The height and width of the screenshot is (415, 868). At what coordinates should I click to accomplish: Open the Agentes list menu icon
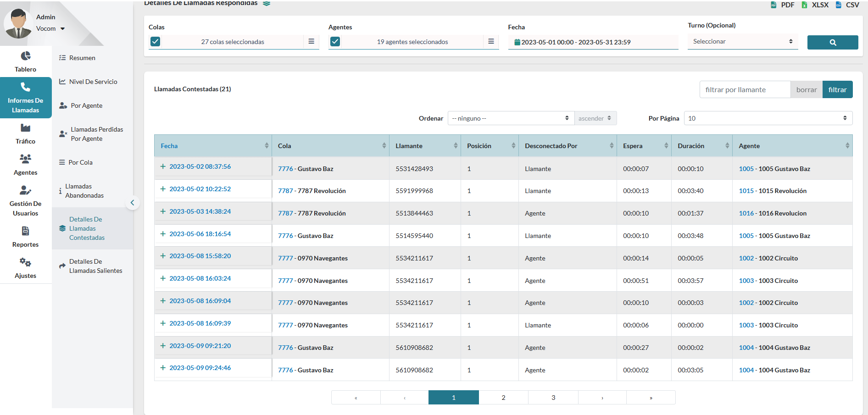click(491, 42)
